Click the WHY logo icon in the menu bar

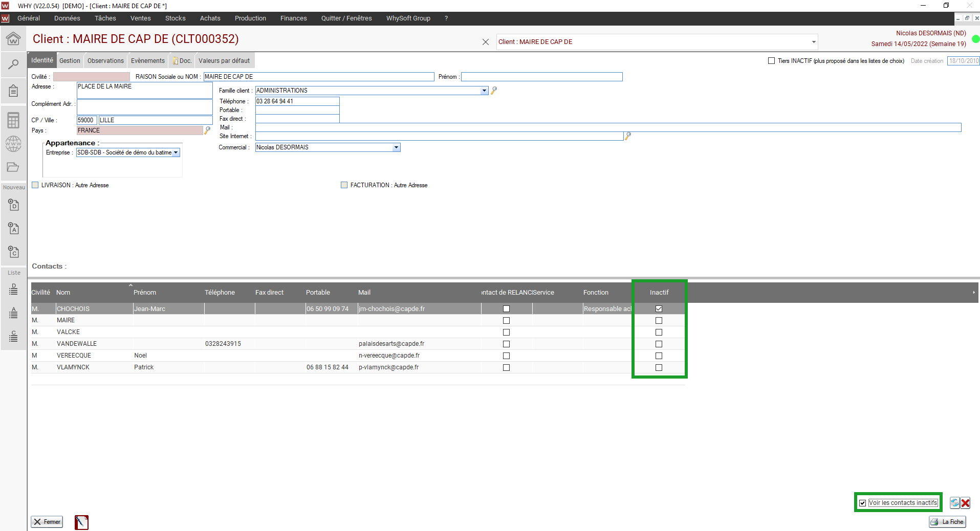5,18
